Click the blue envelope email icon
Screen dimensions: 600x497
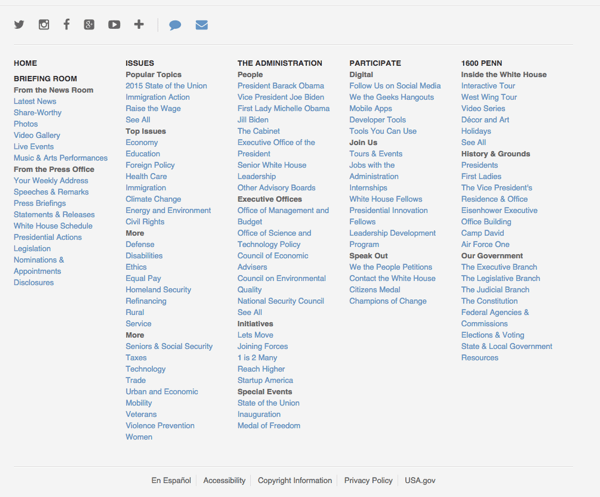pyautogui.click(x=201, y=25)
